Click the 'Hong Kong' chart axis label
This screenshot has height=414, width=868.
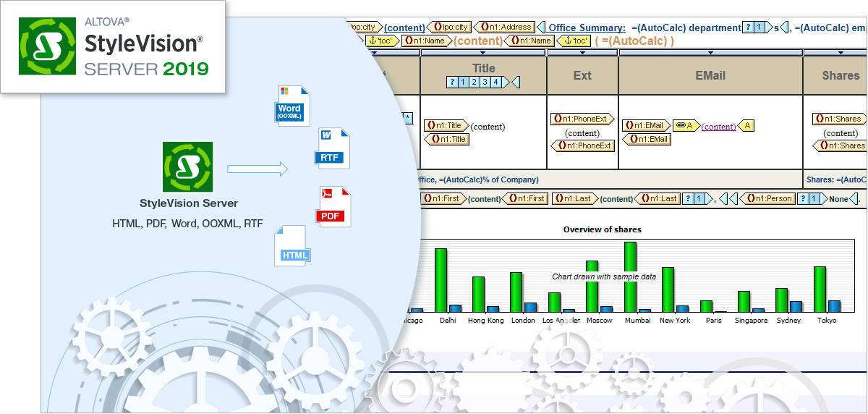[486, 321]
